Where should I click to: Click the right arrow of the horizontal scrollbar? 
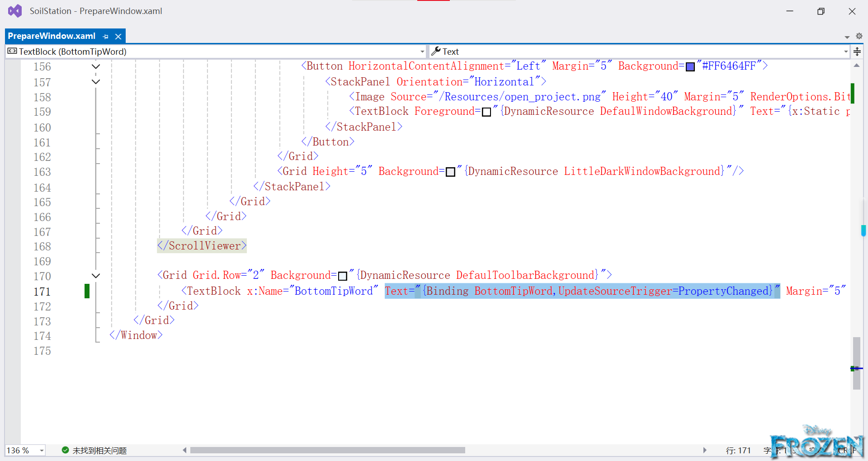(705, 450)
